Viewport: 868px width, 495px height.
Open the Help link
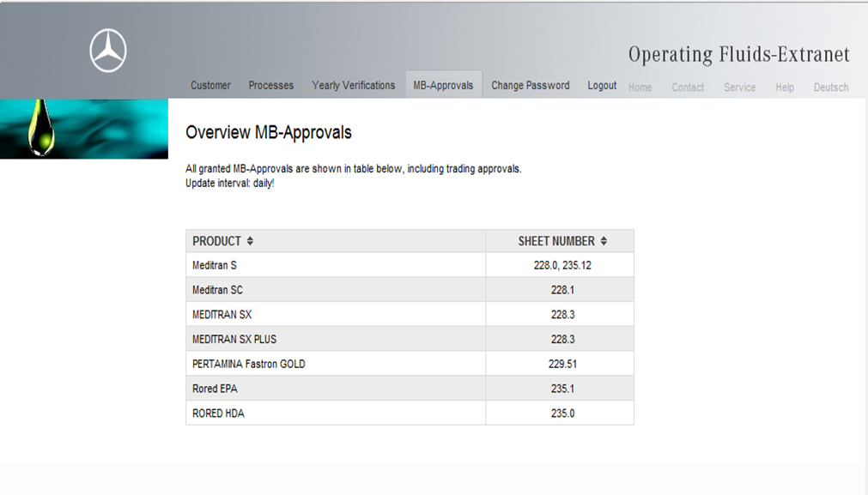[x=785, y=88]
